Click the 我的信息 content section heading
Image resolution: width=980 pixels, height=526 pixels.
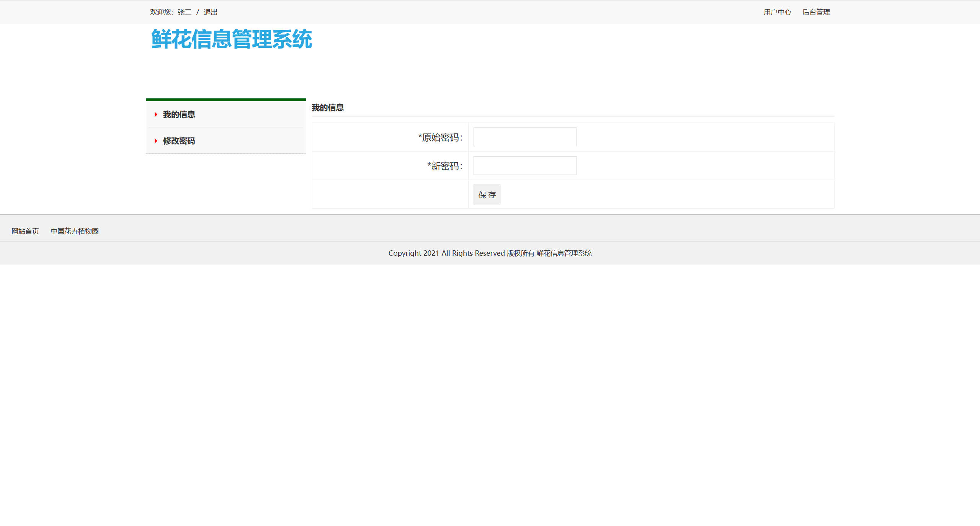[x=328, y=108]
